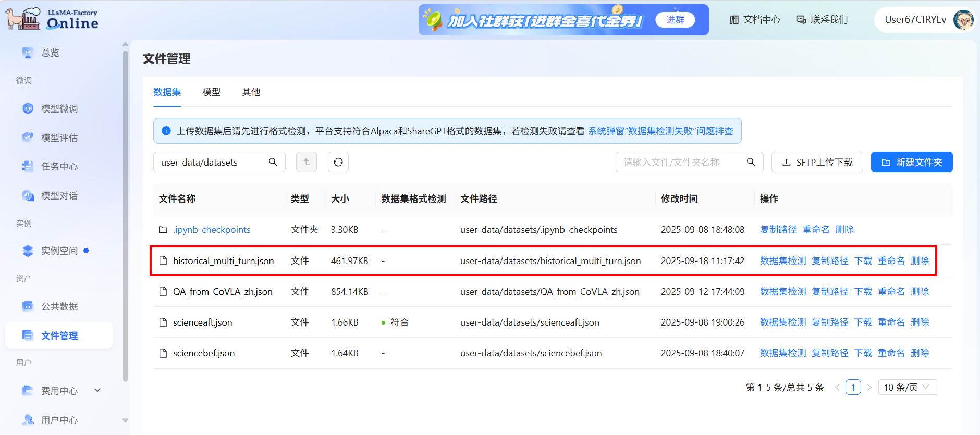Open the 10 条/页 page size dropdown
This screenshot has width=980, height=435.
pyautogui.click(x=907, y=387)
